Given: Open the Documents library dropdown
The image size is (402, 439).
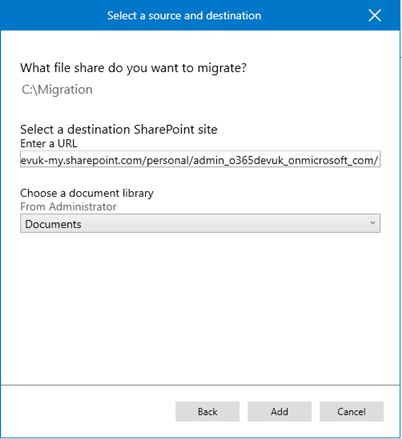Looking at the screenshot, I should tap(200, 224).
